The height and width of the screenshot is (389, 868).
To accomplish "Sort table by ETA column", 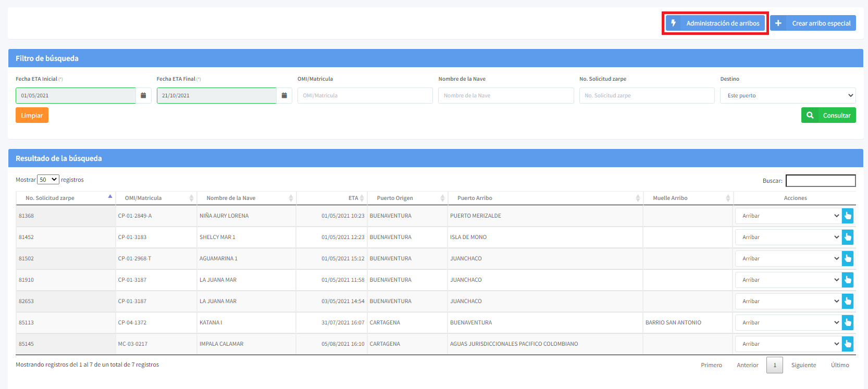I will coord(353,198).
